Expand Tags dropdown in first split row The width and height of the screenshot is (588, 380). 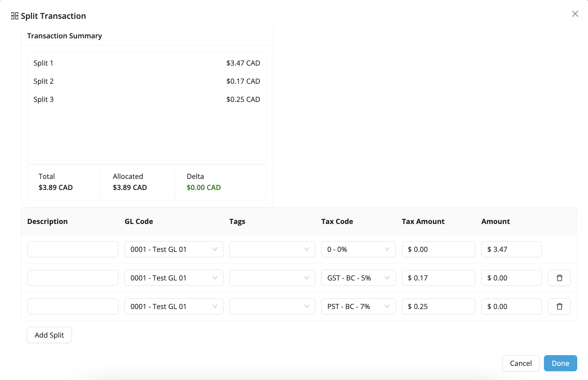coord(272,249)
